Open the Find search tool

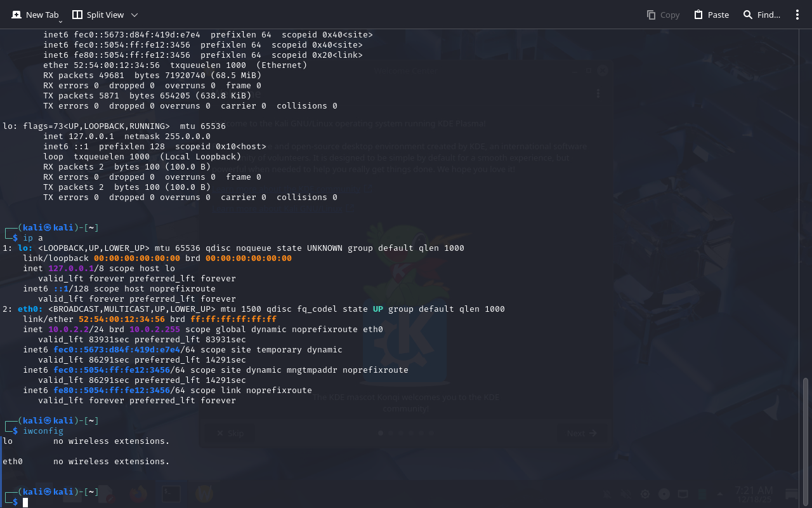(x=762, y=15)
